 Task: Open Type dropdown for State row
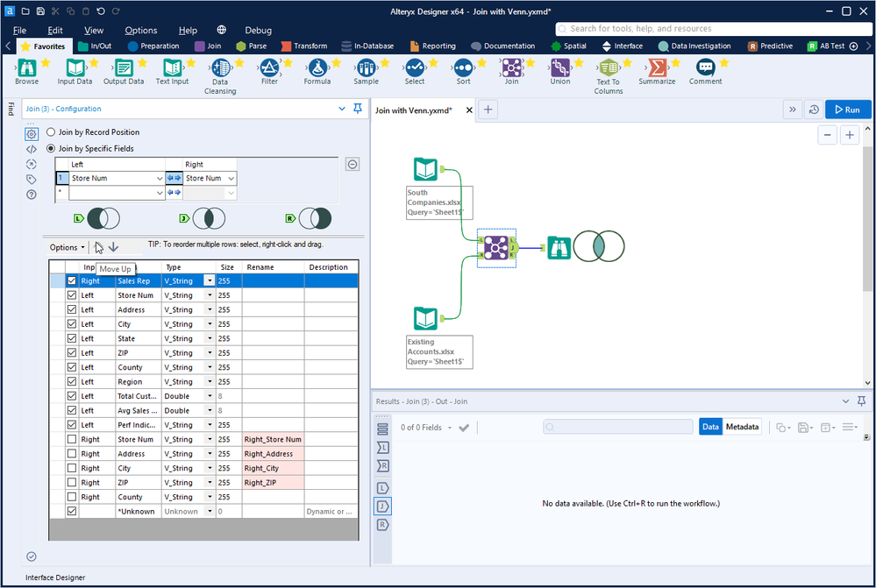pyautogui.click(x=210, y=338)
